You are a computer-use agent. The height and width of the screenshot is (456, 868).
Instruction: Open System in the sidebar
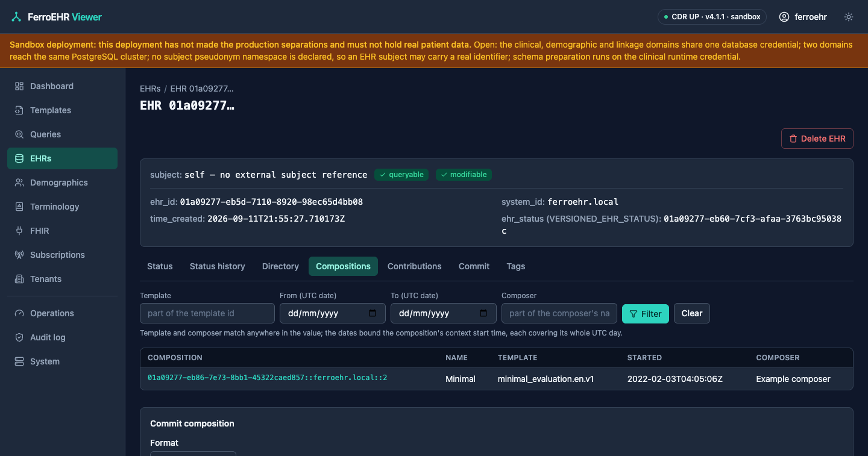coord(62,361)
